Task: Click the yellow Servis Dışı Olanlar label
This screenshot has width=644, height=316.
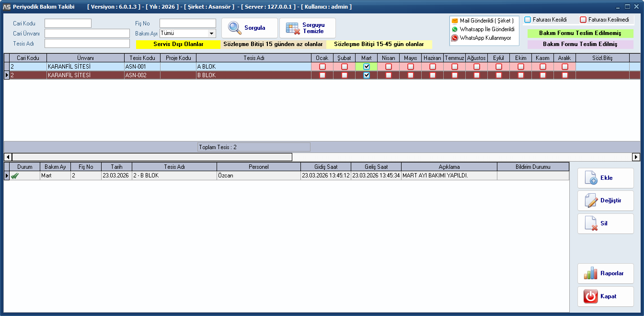Action: (x=178, y=44)
